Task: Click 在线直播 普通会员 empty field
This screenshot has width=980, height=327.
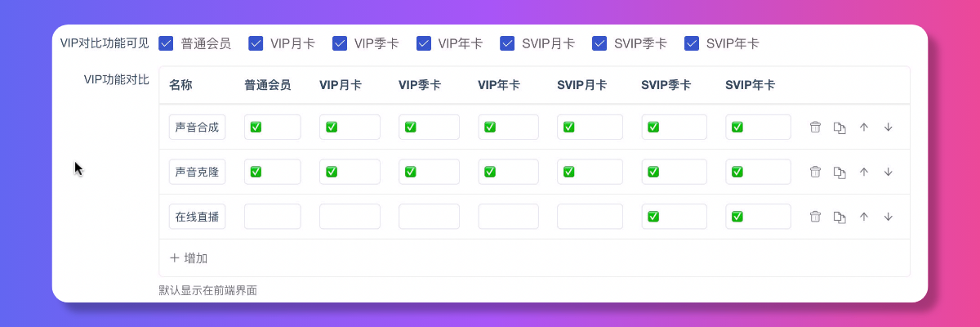Action: coord(272,217)
